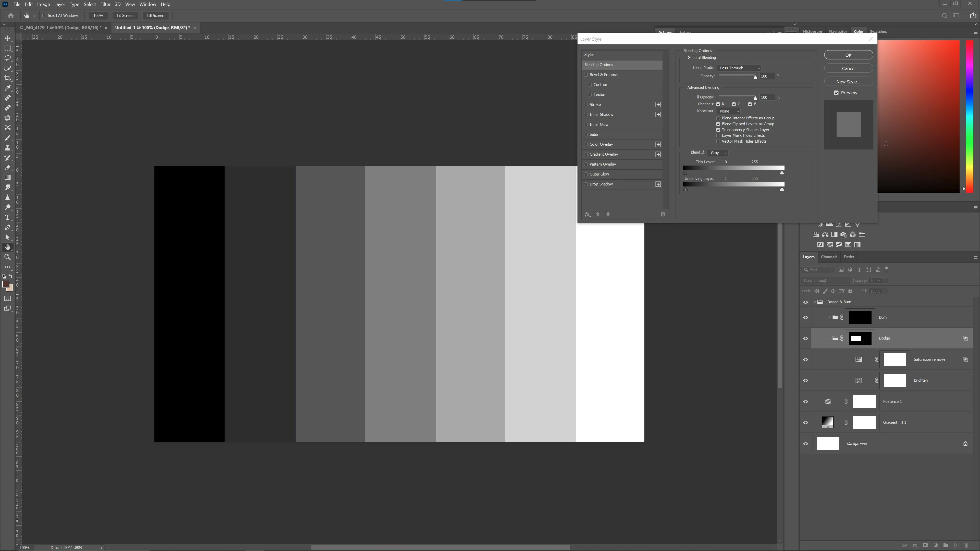980x551 pixels.
Task: Expand the Burn group folder
Action: click(x=829, y=318)
